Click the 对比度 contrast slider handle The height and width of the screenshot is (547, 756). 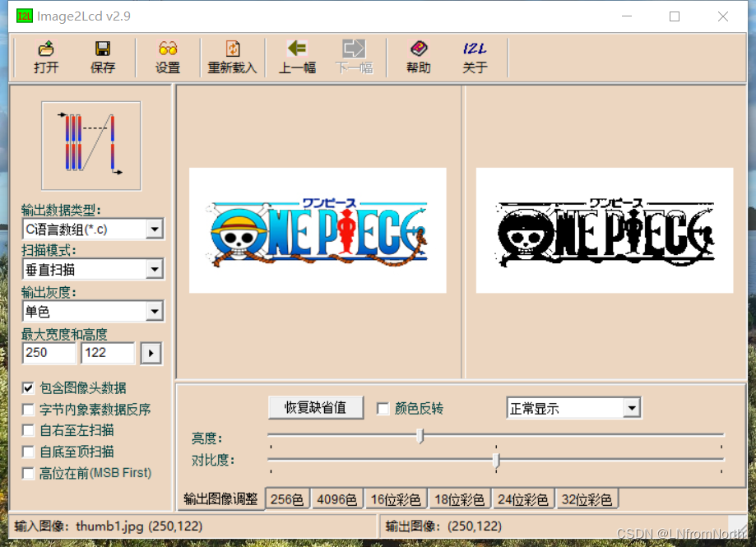point(496,461)
